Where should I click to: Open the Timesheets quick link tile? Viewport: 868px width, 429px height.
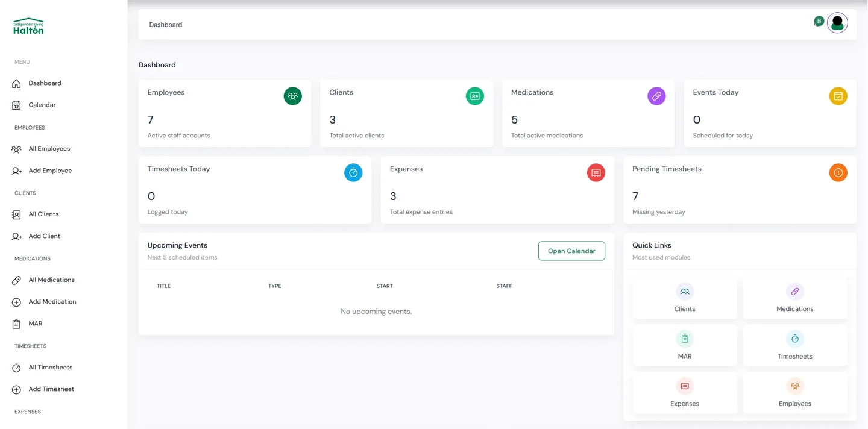[795, 345]
